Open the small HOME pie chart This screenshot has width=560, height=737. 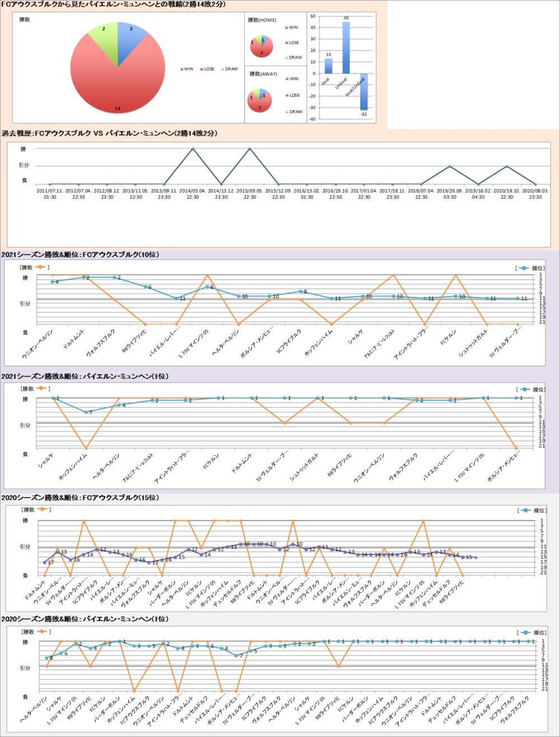click(x=260, y=46)
